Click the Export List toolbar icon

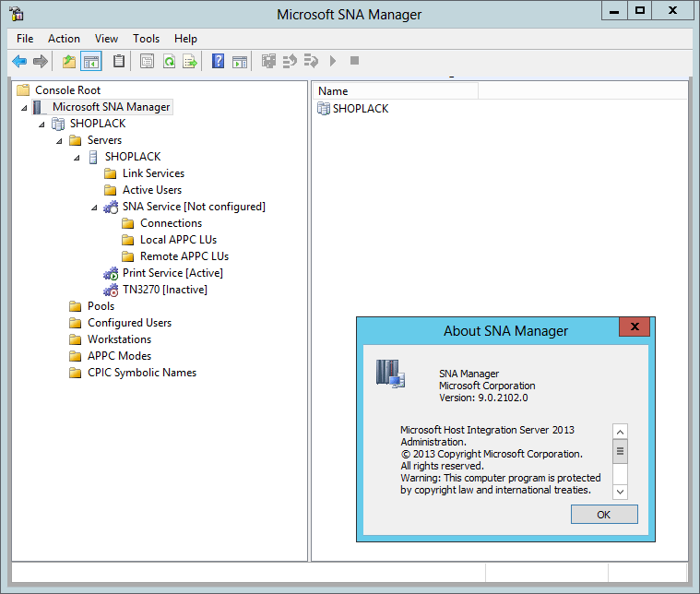click(x=190, y=61)
